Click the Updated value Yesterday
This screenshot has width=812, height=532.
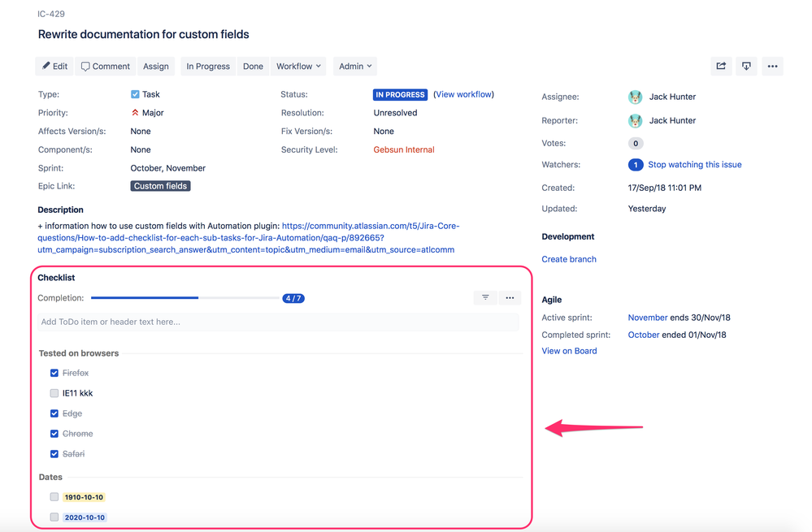[x=647, y=209]
